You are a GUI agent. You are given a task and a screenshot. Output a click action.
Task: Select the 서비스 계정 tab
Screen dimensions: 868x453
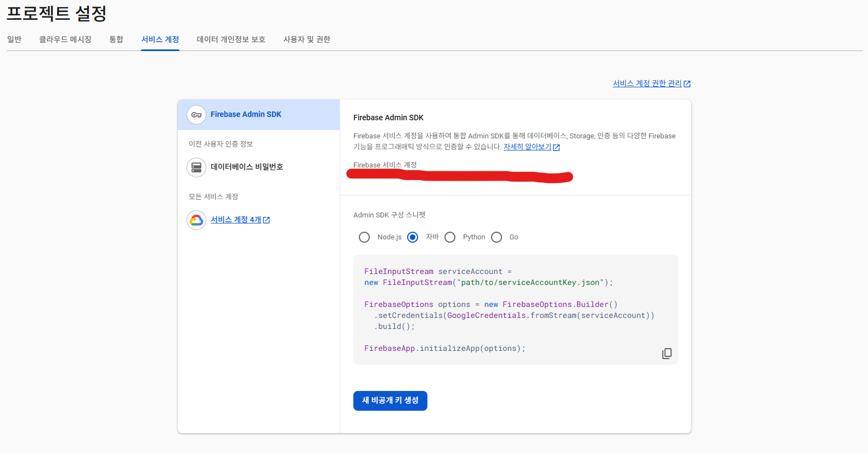pyautogui.click(x=160, y=40)
